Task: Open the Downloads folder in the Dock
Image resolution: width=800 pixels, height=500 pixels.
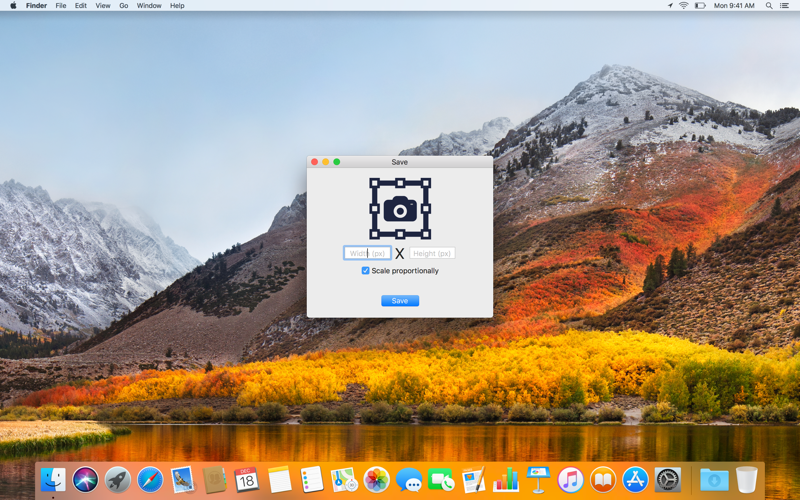Action: 714,480
